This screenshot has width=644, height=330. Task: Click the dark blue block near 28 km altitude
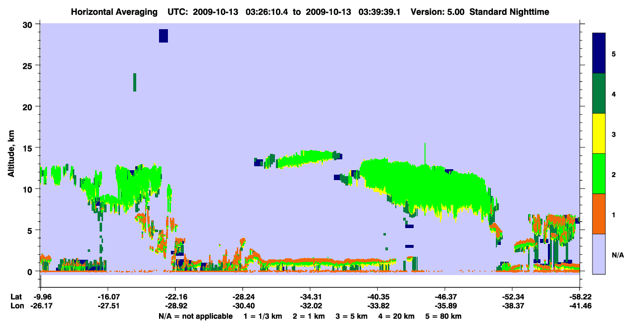(x=163, y=36)
